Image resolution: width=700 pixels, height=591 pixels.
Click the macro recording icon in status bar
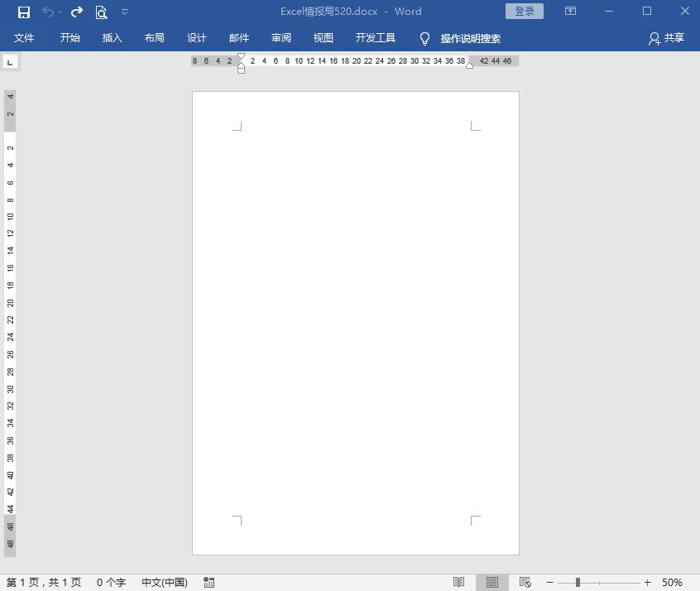coord(209,583)
